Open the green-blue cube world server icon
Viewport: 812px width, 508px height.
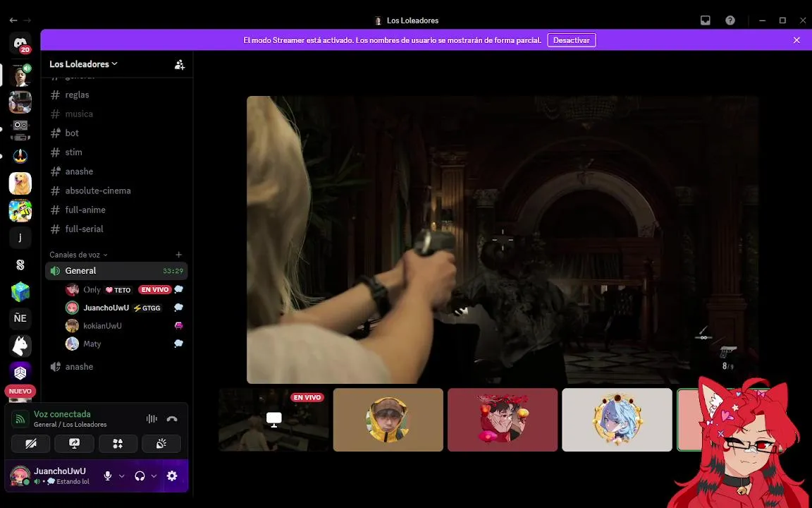(x=20, y=291)
